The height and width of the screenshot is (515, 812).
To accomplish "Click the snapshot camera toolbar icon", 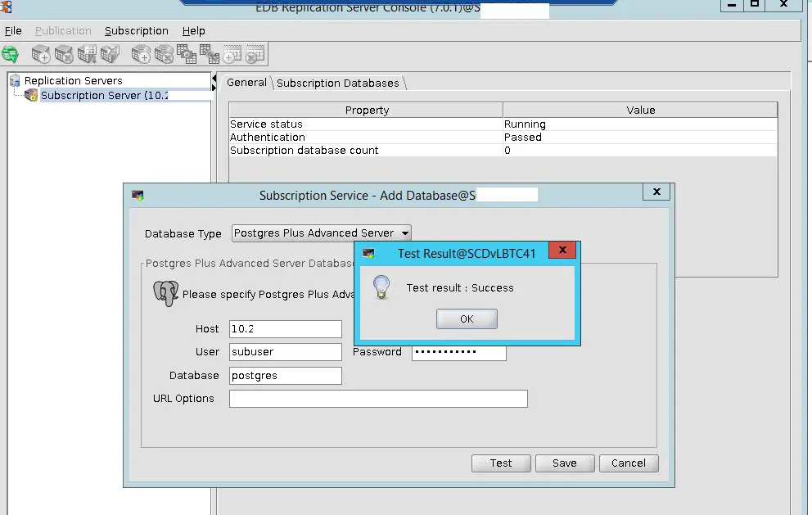I will [x=187, y=54].
